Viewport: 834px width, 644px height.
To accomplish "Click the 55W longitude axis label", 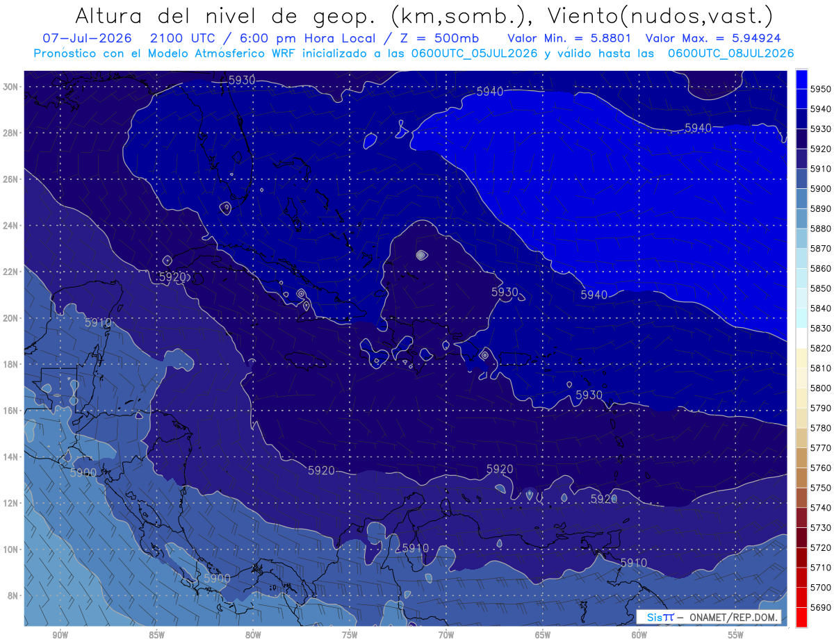I will click(x=736, y=635).
